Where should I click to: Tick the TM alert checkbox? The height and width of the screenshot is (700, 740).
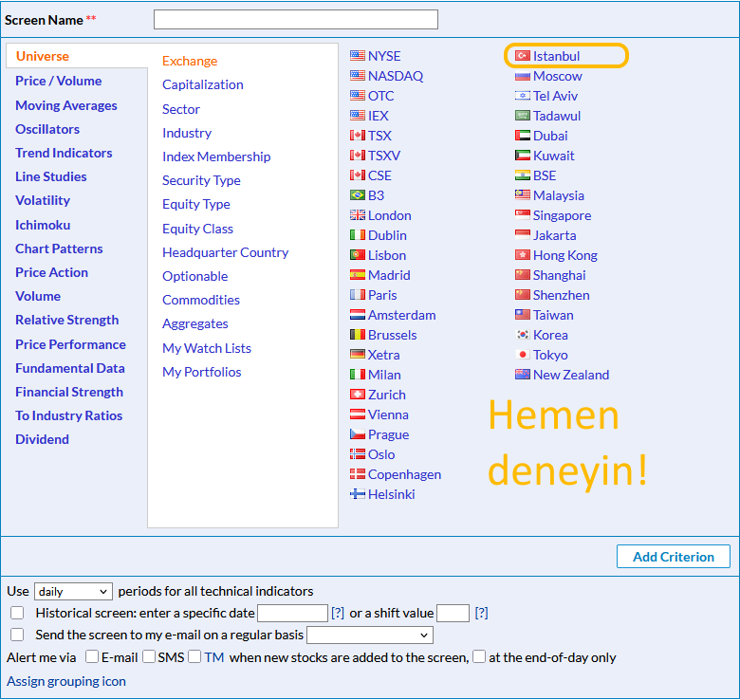[x=194, y=656]
